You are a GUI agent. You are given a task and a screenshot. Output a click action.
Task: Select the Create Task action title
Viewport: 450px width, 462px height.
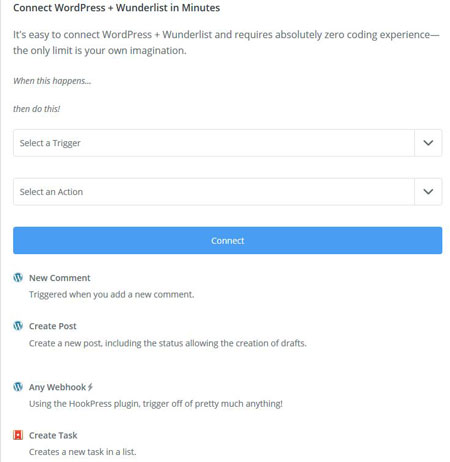click(53, 435)
